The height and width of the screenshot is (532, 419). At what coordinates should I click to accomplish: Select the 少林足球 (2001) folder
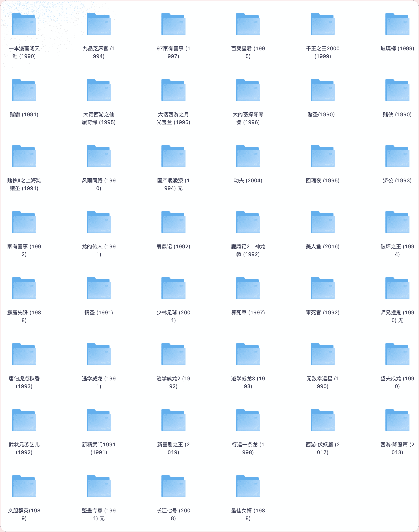pyautogui.click(x=173, y=288)
